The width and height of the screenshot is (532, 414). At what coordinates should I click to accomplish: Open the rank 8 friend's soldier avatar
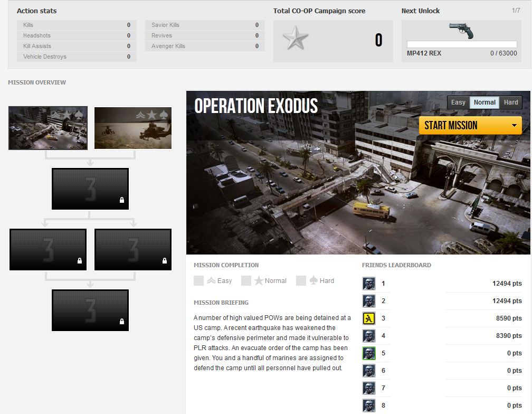click(x=369, y=406)
